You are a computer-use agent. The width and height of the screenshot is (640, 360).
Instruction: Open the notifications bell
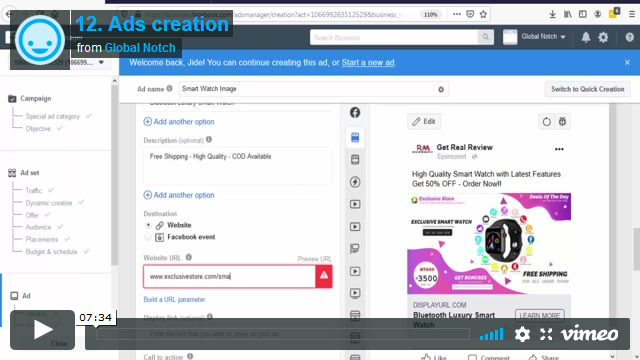click(586, 38)
